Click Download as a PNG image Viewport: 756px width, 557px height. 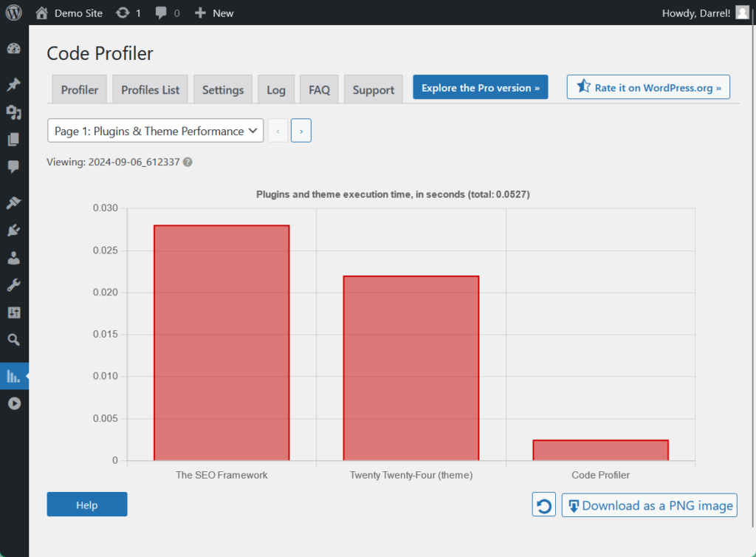(650, 505)
